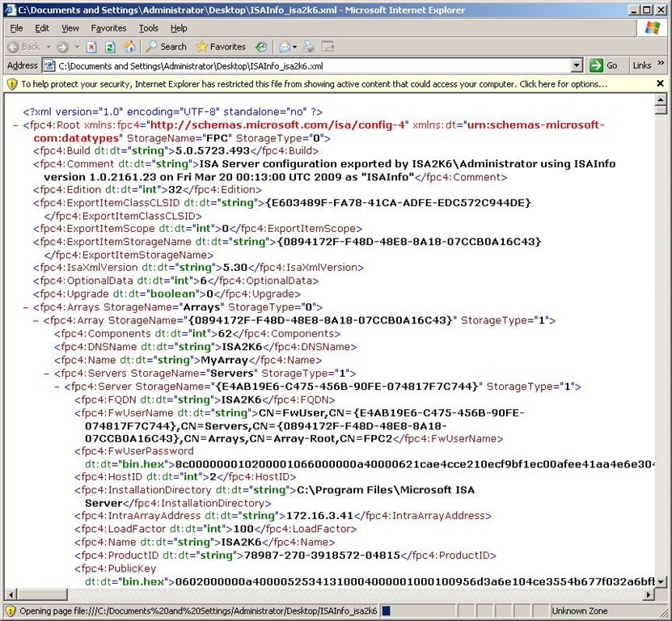Click the status bar shield icon

tap(11, 610)
